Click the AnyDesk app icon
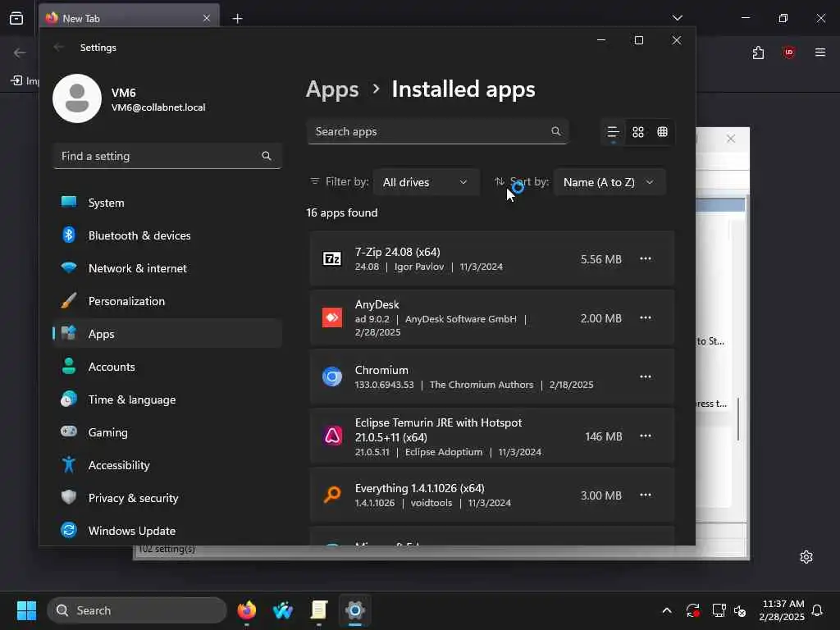840x630 pixels. [x=332, y=317]
